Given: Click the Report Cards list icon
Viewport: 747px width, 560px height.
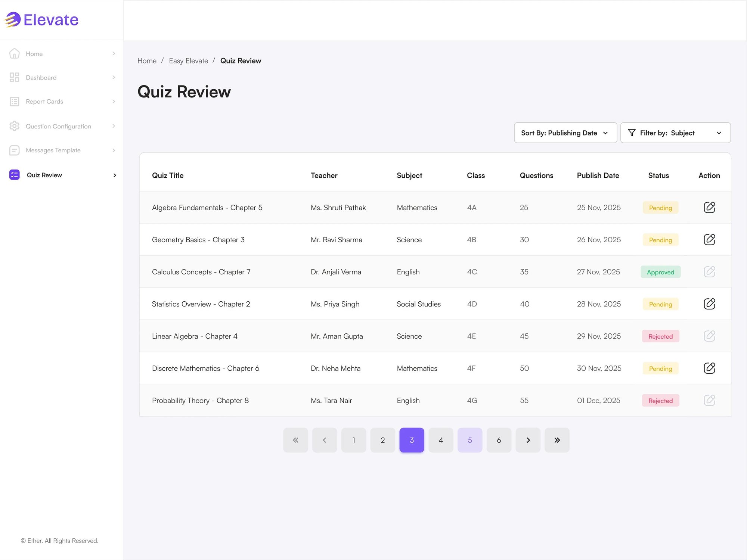Looking at the screenshot, I should click(x=14, y=102).
